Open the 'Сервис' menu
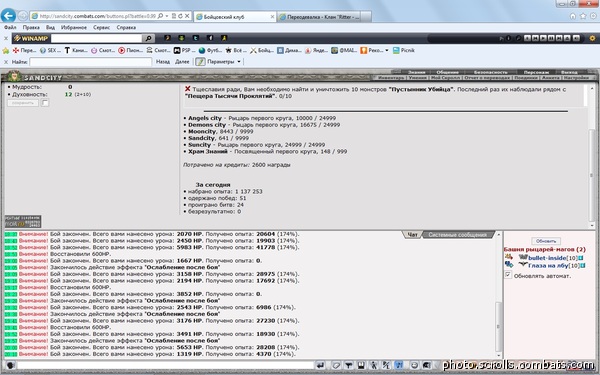The height and width of the screenshot is (375, 600). click(101, 28)
